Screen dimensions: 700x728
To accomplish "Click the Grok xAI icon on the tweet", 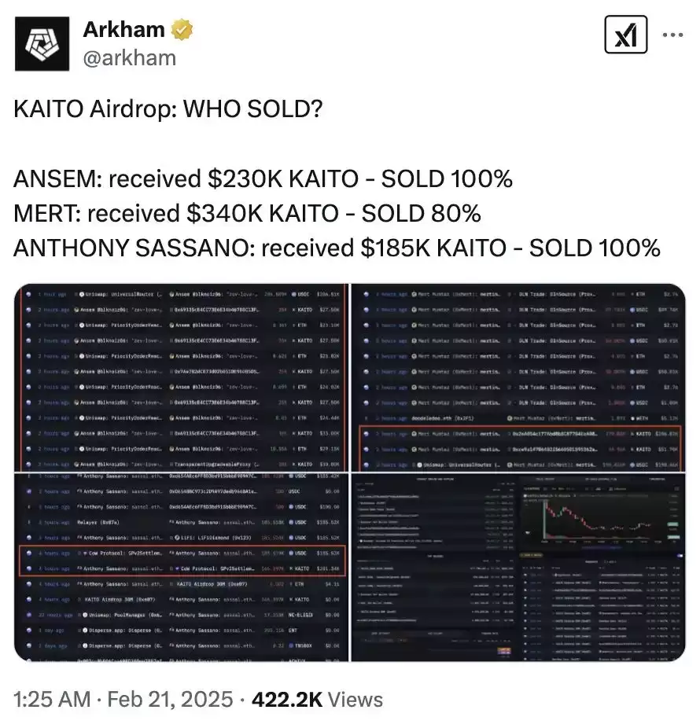I will coord(625,35).
